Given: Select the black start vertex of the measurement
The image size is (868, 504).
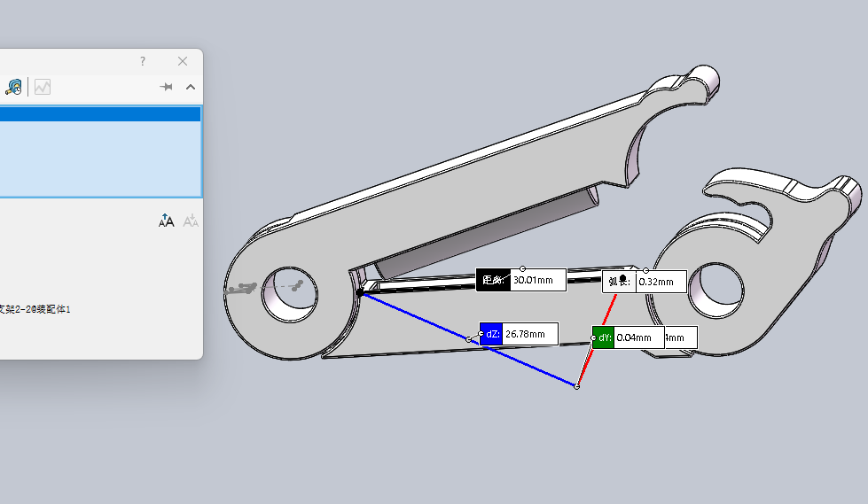Looking at the screenshot, I should click(x=360, y=292).
